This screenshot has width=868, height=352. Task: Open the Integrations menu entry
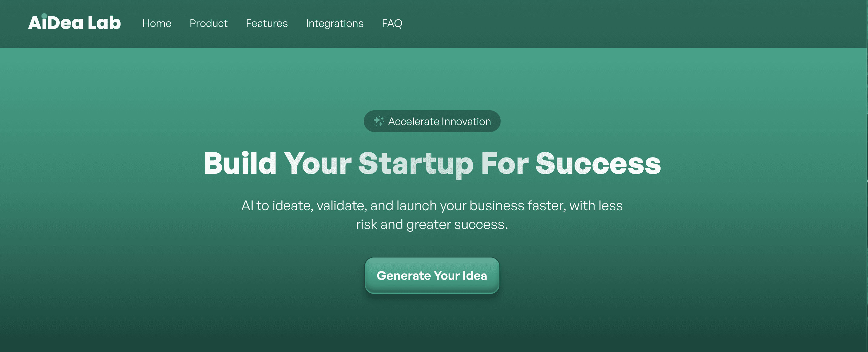[x=335, y=23]
